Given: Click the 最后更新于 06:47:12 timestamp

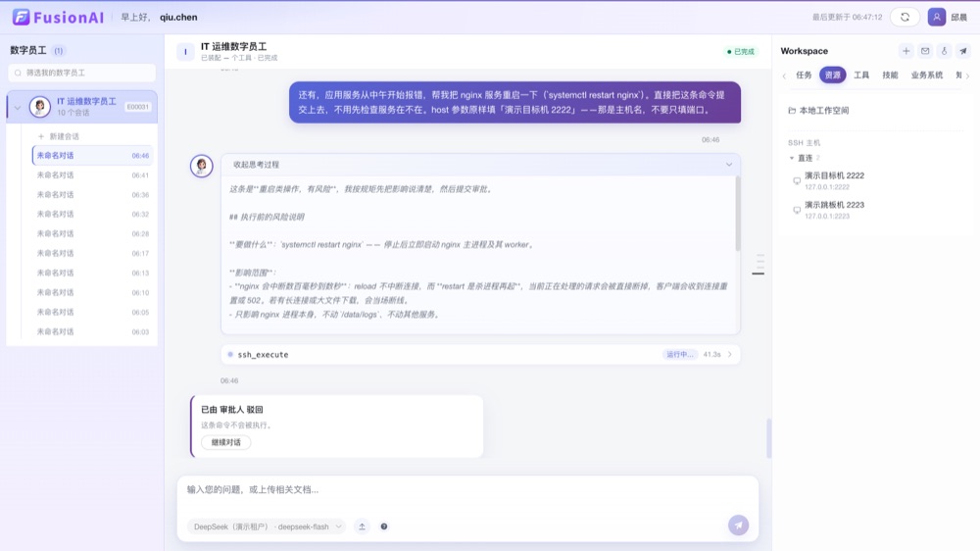Looking at the screenshot, I should [x=847, y=17].
